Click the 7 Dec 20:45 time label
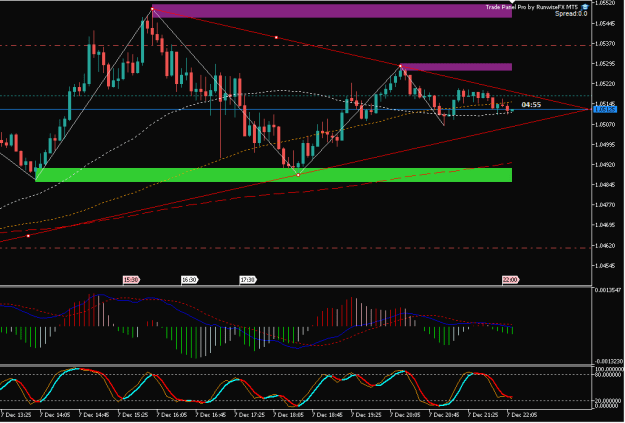This screenshot has width=625, height=423. 444,415
